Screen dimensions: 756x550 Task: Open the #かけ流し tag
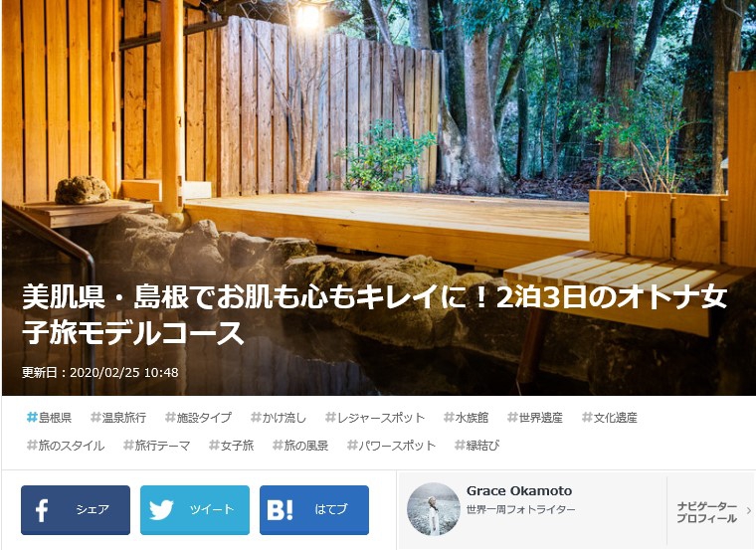pos(279,418)
